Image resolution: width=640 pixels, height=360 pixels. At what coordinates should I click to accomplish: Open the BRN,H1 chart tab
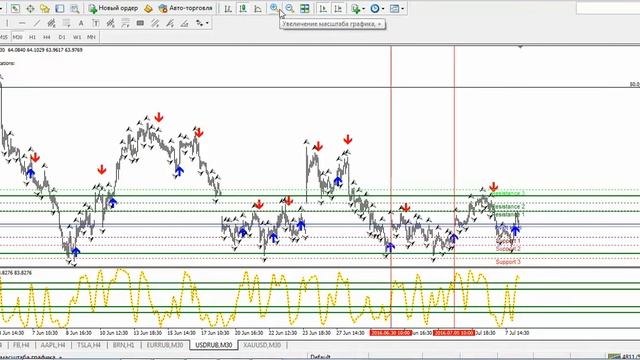(123, 345)
